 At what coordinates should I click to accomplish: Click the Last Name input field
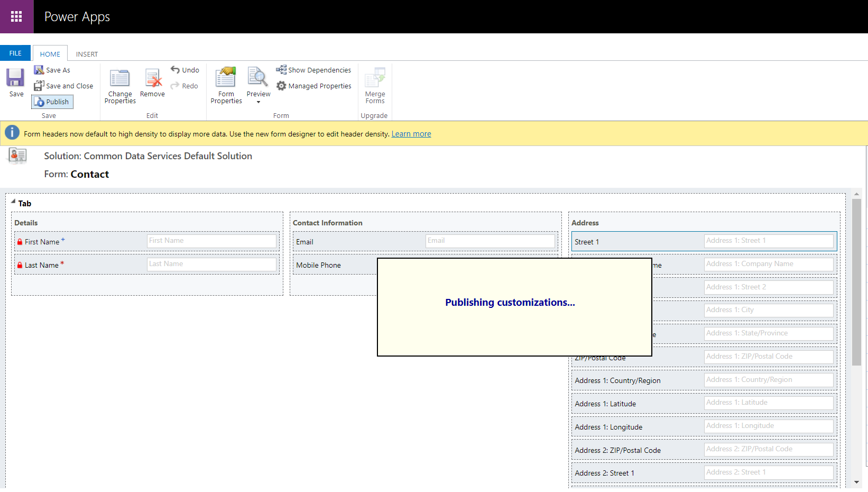tap(211, 264)
